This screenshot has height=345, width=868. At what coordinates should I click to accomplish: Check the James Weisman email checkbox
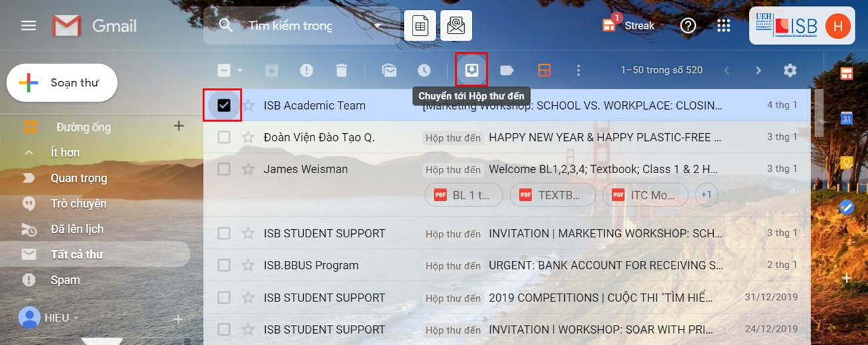(x=224, y=169)
